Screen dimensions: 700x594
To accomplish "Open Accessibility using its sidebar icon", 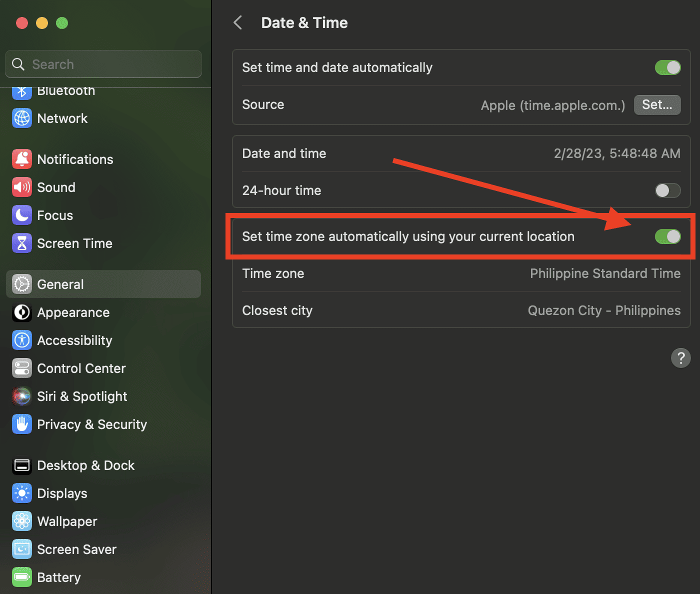I will [x=22, y=340].
